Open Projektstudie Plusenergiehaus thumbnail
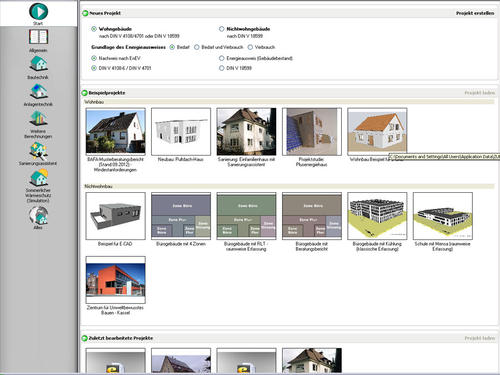 click(x=312, y=132)
